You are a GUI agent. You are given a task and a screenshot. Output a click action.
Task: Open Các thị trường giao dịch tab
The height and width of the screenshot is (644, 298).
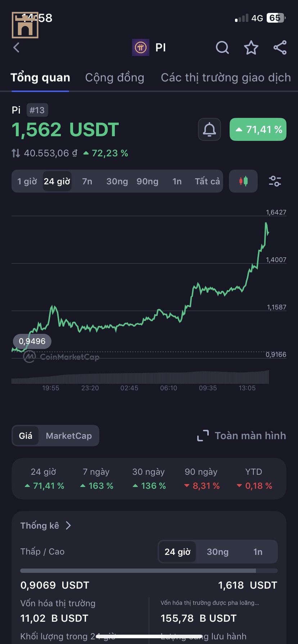click(226, 78)
